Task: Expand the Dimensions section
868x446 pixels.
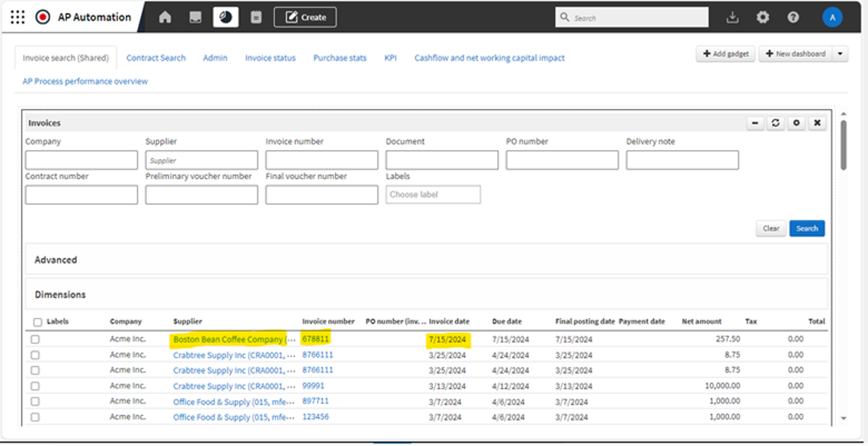Action: tap(60, 295)
